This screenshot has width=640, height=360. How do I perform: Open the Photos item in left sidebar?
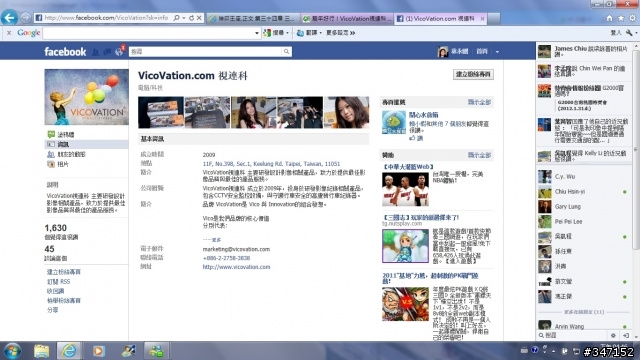(58, 164)
